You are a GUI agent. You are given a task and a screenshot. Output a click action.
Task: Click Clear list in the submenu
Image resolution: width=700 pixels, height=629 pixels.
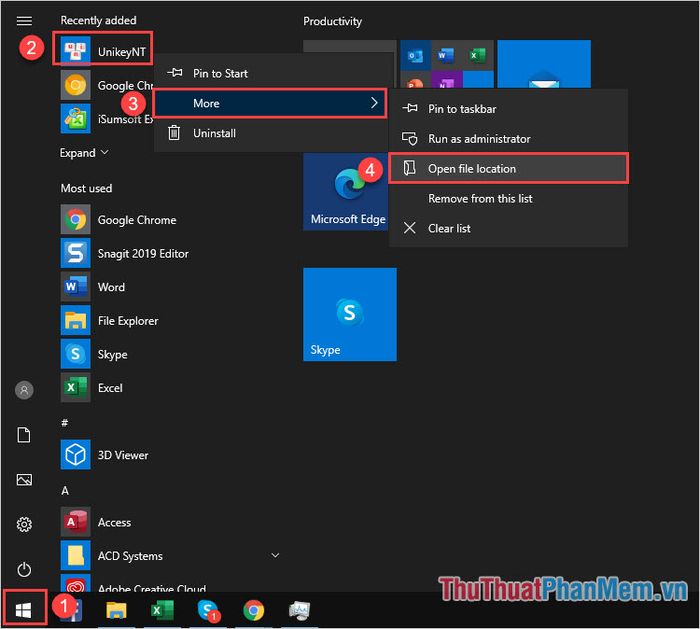(x=449, y=228)
